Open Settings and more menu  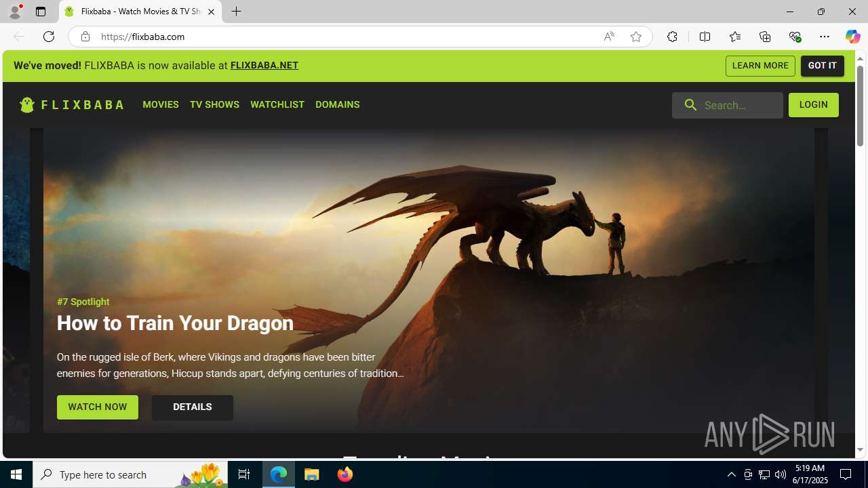point(825,37)
